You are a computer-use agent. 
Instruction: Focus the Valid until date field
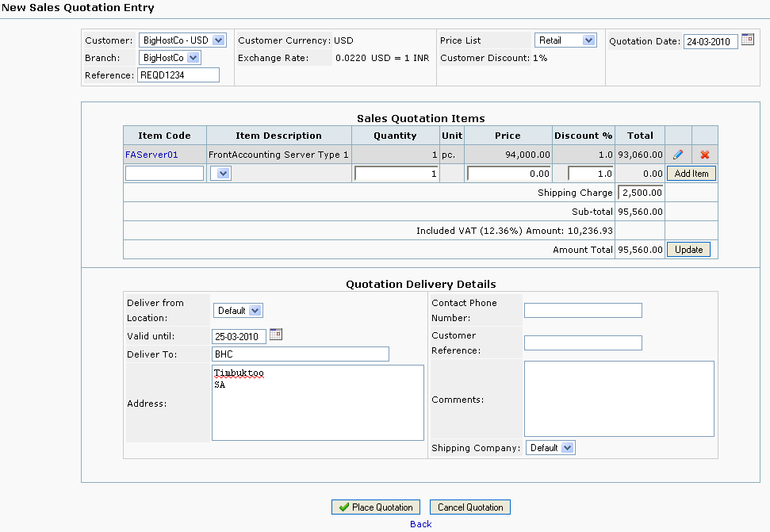(x=239, y=336)
